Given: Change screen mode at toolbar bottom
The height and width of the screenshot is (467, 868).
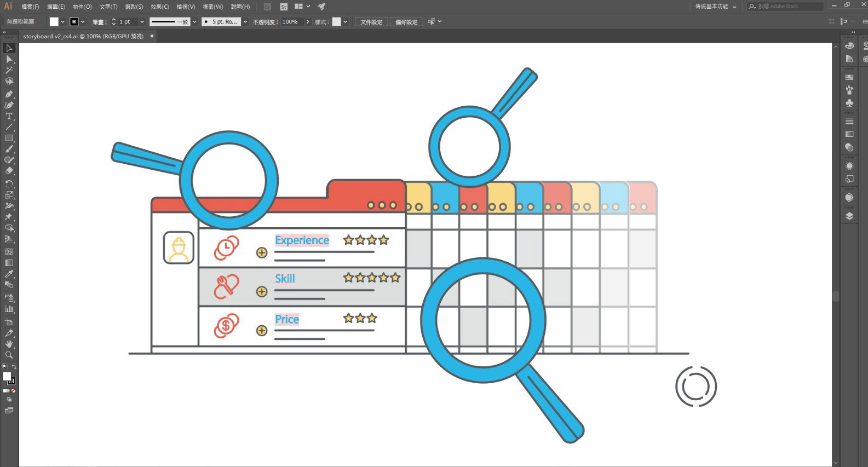Looking at the screenshot, I should [x=9, y=410].
